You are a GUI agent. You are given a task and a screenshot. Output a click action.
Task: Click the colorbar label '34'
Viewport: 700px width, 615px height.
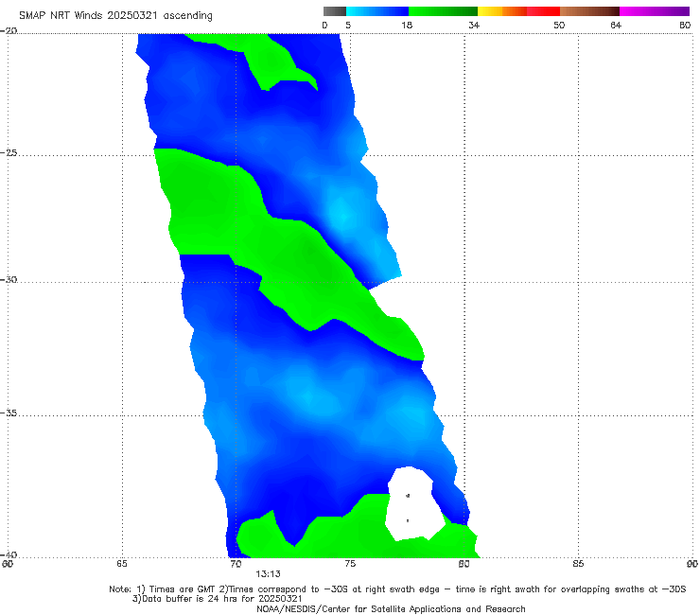(x=474, y=25)
